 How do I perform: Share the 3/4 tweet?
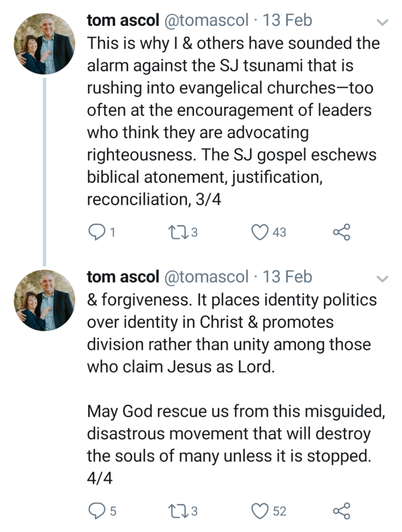point(342,232)
